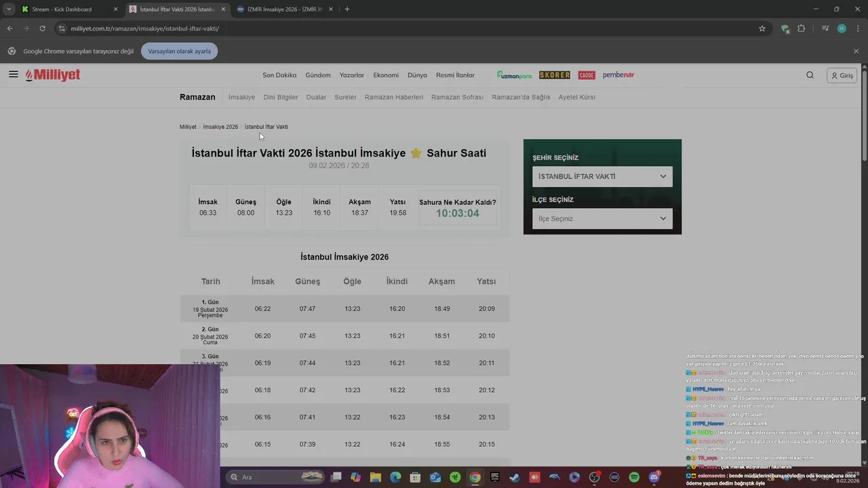868x488 pixels.
Task: Open Son Dakika menu item
Action: pyautogui.click(x=279, y=75)
